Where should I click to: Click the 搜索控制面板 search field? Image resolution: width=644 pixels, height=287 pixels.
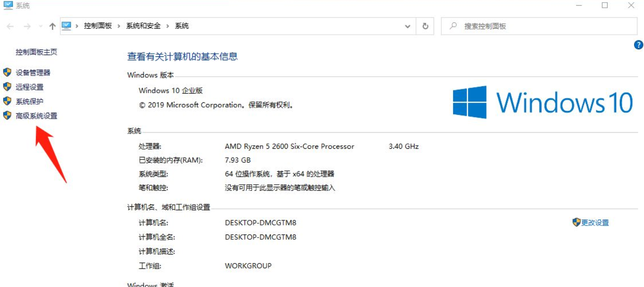(x=539, y=26)
